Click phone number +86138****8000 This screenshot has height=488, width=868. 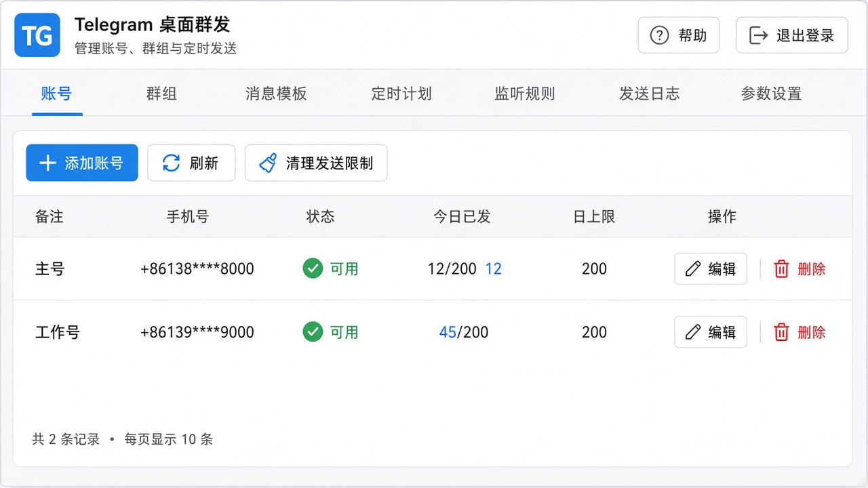pos(197,269)
